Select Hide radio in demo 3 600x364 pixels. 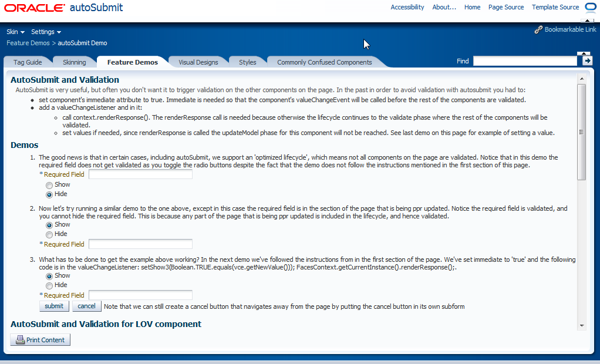(49, 285)
